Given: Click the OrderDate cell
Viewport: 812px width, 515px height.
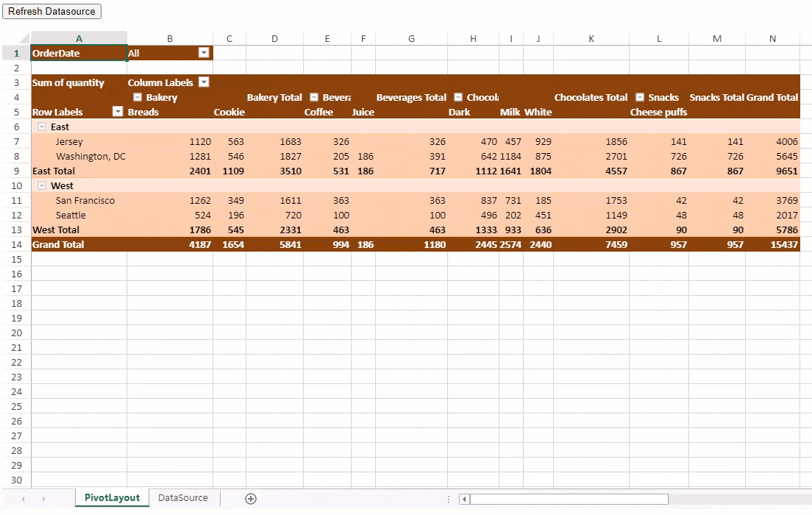Looking at the screenshot, I should [79, 53].
